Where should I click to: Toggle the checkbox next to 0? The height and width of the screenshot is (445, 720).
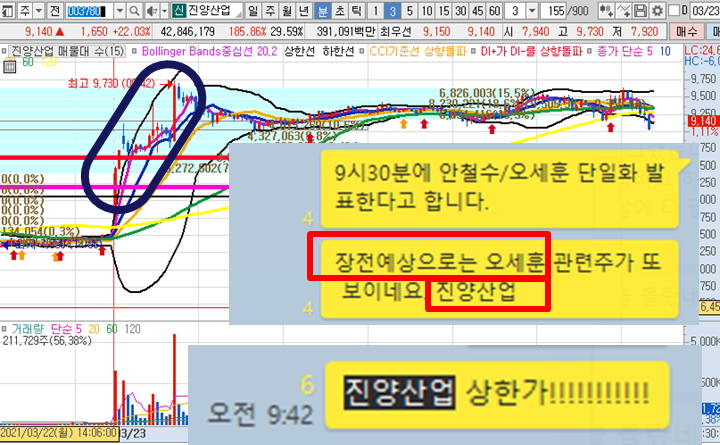(x=674, y=10)
